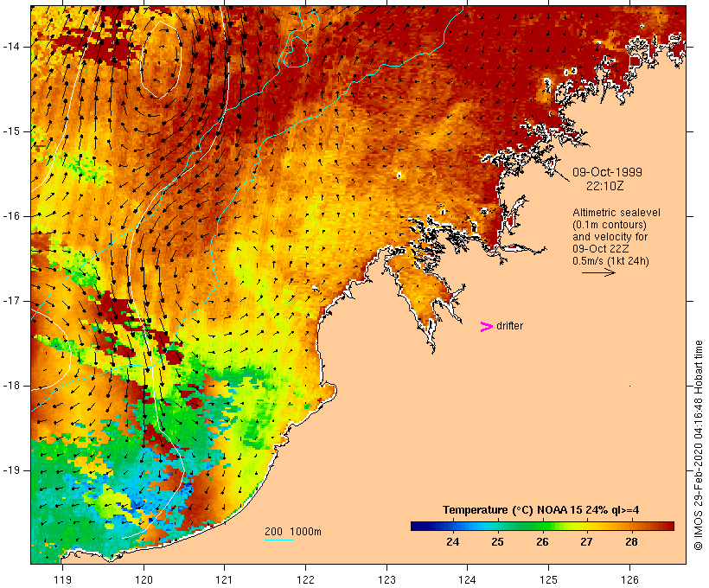Click longitude axis label '121'

tap(224, 580)
